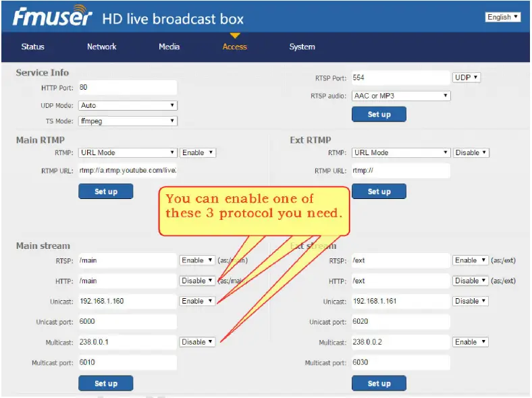This screenshot has height=398, width=532.
Task: Click the Ext RTMP URL field
Action: point(401,171)
